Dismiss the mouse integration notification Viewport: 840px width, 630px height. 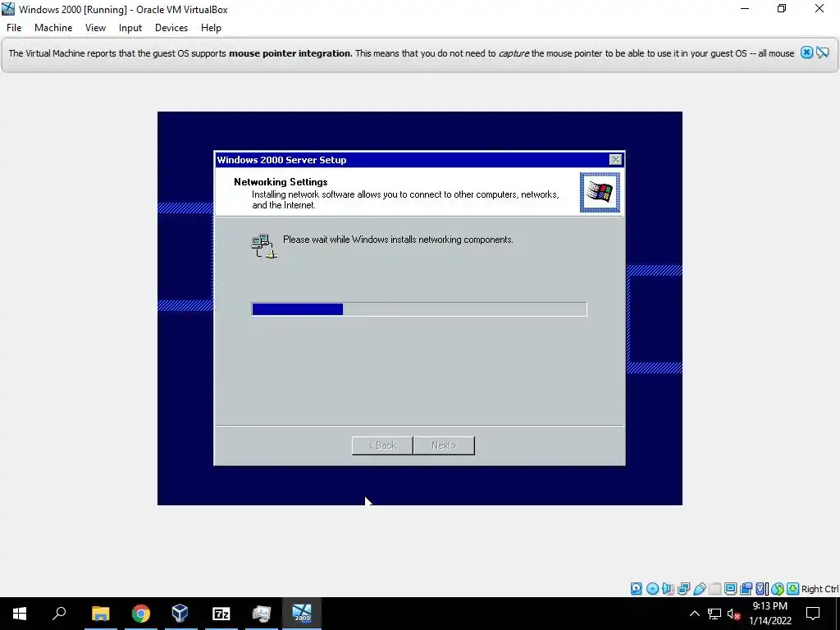point(806,52)
